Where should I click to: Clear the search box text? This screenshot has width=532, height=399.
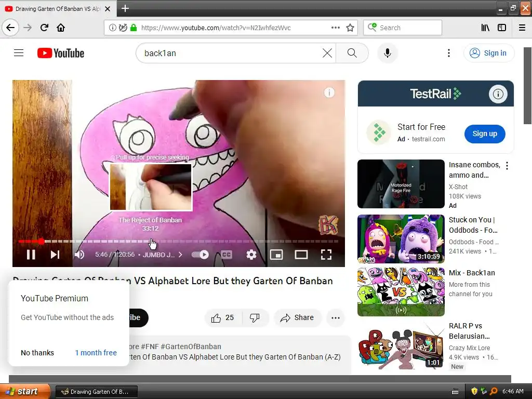(327, 53)
